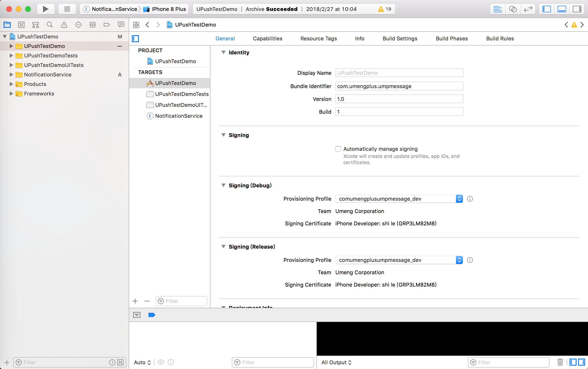Collapse the Identity section
Image resolution: width=588 pixels, height=369 pixels.
[x=223, y=52]
